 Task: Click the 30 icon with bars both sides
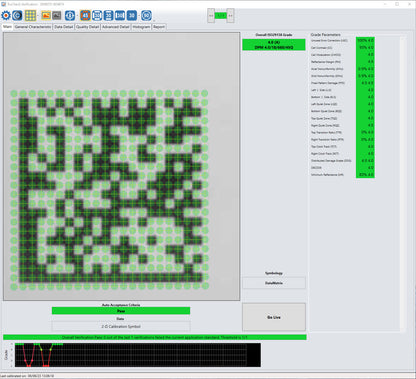pos(120,15)
